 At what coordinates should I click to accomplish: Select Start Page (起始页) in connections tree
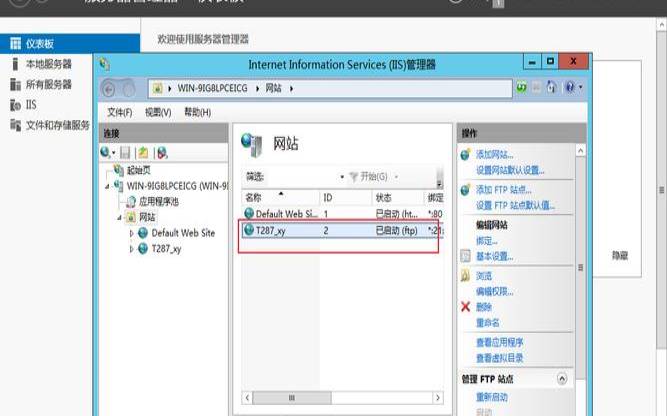click(139, 171)
